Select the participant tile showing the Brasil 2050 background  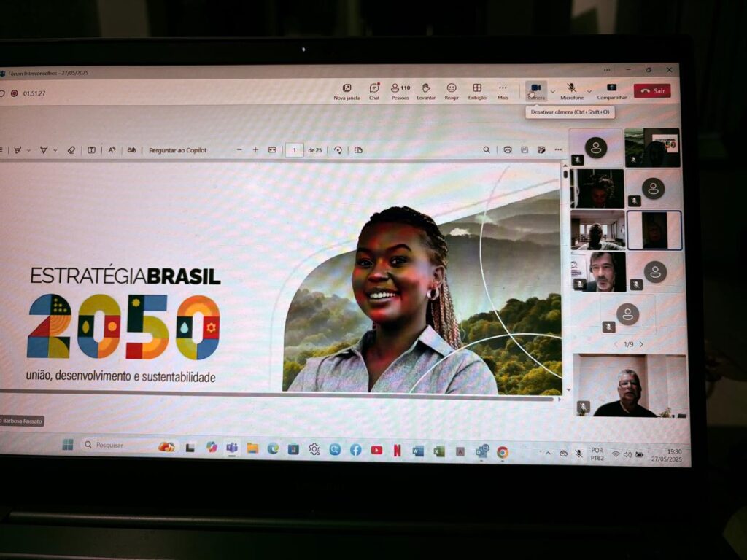pos(652,147)
